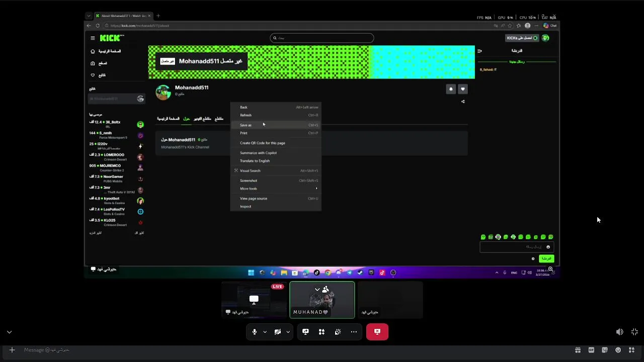Open the browser tab list dropdown
This screenshot has width=644, height=362.
pos(89,16)
